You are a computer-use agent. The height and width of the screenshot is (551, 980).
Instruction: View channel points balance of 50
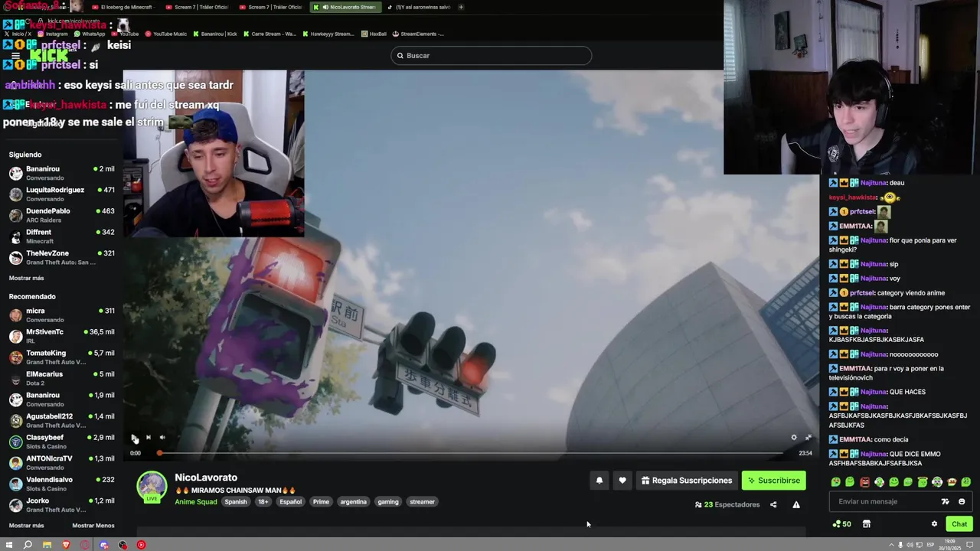click(841, 524)
